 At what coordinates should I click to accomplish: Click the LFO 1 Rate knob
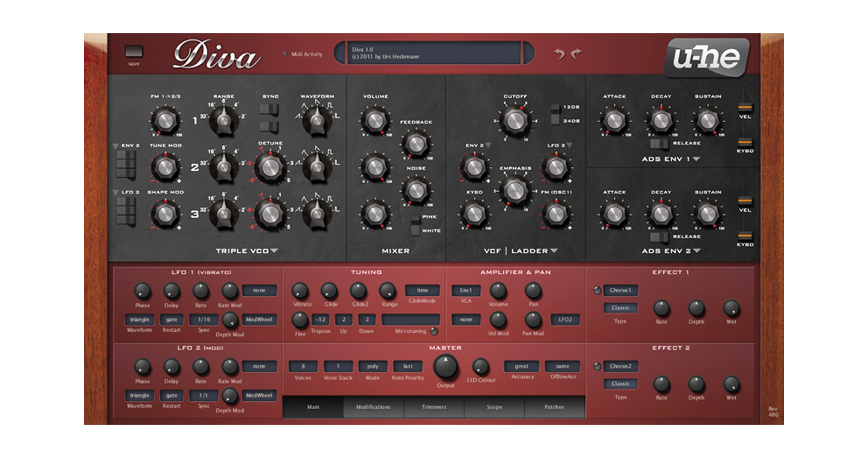[201, 291]
